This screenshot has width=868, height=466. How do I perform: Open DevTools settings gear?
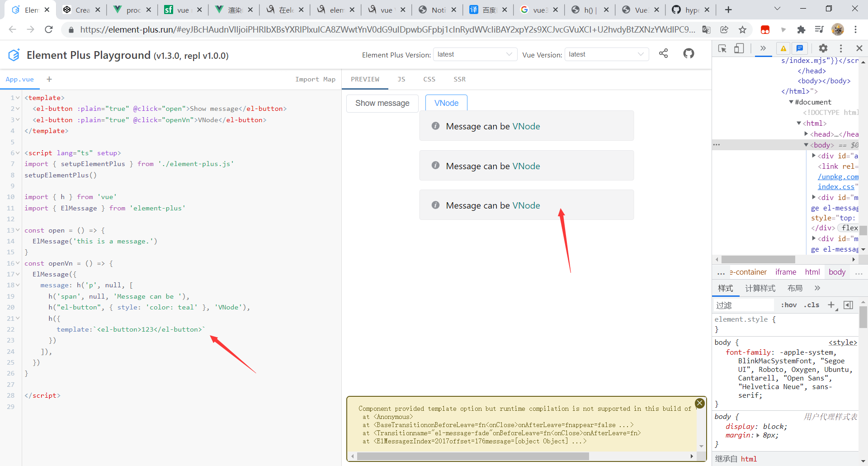click(823, 48)
